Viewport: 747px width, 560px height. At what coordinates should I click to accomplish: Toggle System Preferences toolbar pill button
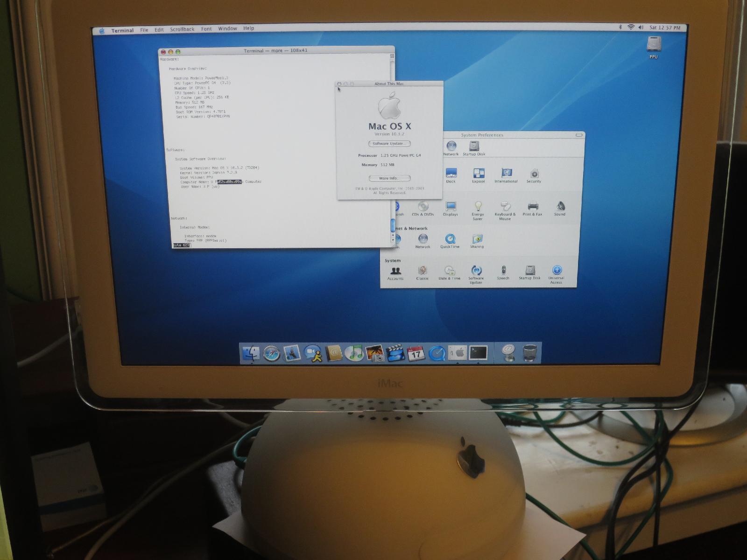pyautogui.click(x=579, y=135)
